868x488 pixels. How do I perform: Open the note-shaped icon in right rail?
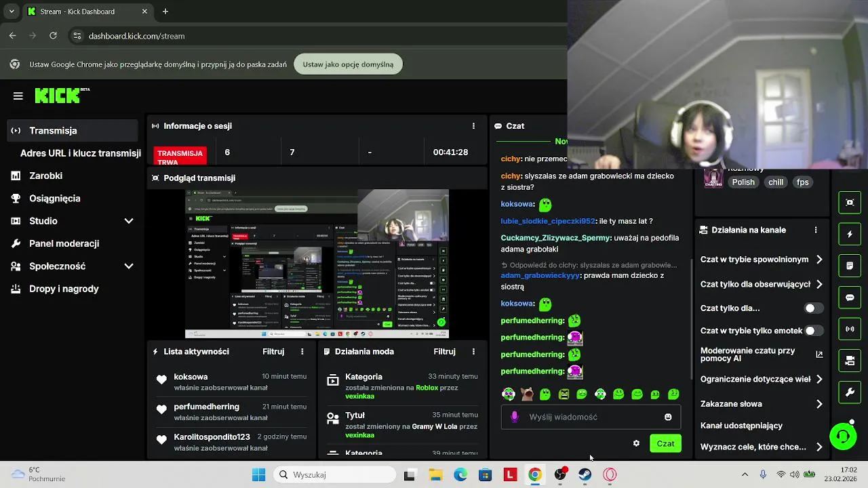[x=850, y=266]
